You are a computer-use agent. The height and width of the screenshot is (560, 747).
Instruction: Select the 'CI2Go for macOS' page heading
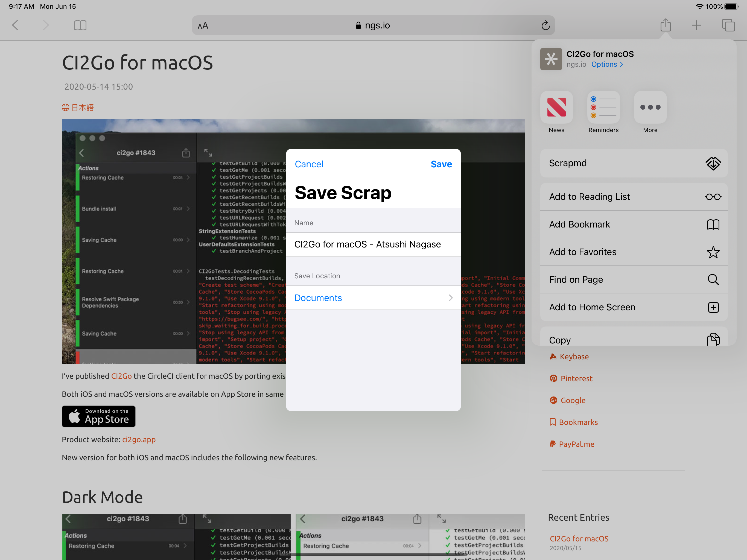click(138, 63)
